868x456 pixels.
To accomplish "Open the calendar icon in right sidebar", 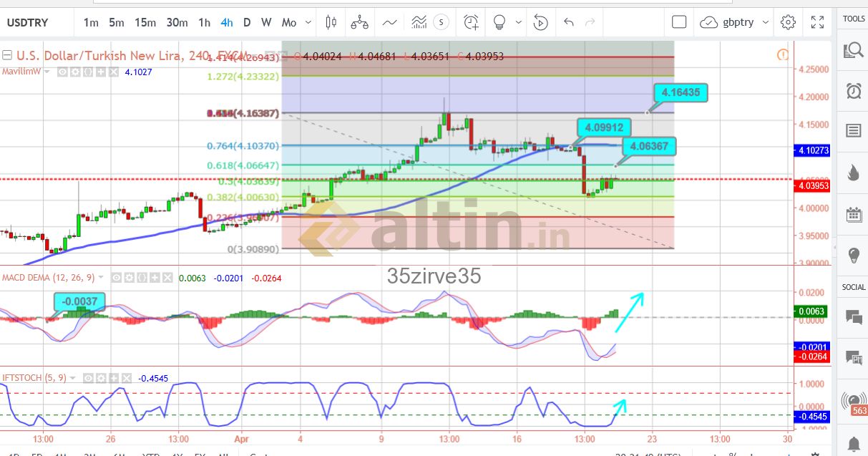I will coord(853,214).
